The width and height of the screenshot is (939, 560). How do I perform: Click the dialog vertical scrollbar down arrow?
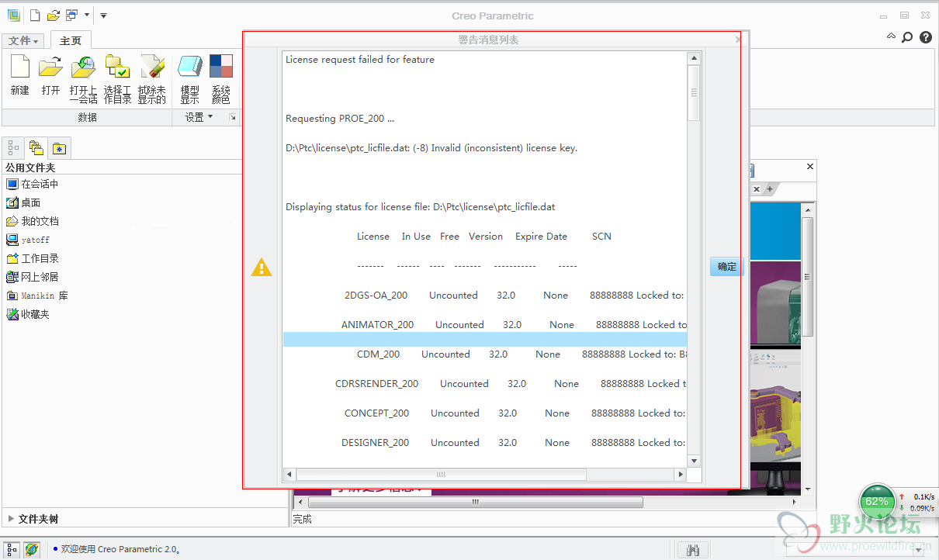pos(694,461)
